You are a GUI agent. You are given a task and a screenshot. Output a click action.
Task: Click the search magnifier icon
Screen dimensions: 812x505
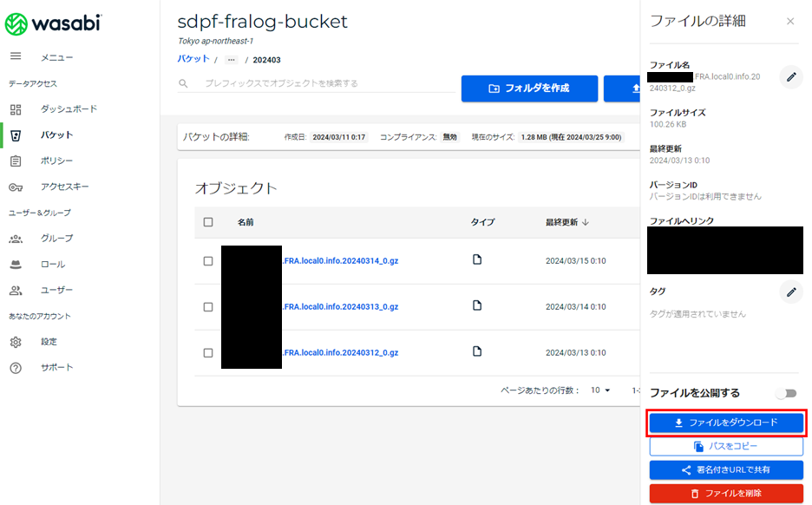click(183, 83)
